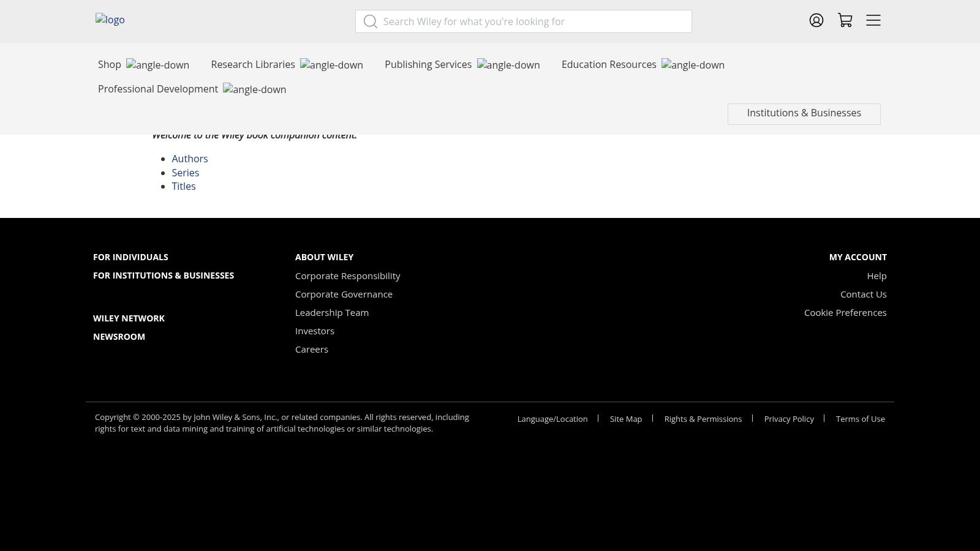The width and height of the screenshot is (980, 551).
Task: Open the shopping cart icon
Action: pyautogui.click(x=845, y=21)
